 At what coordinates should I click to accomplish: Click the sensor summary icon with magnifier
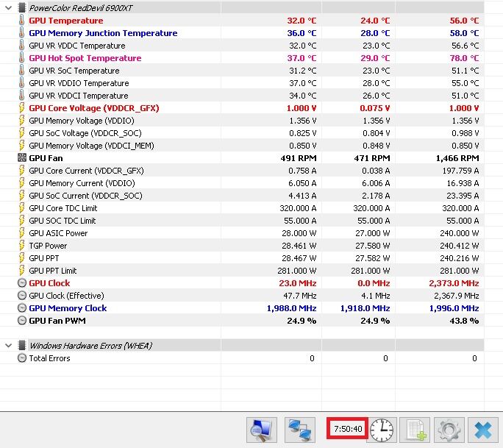coord(262,430)
